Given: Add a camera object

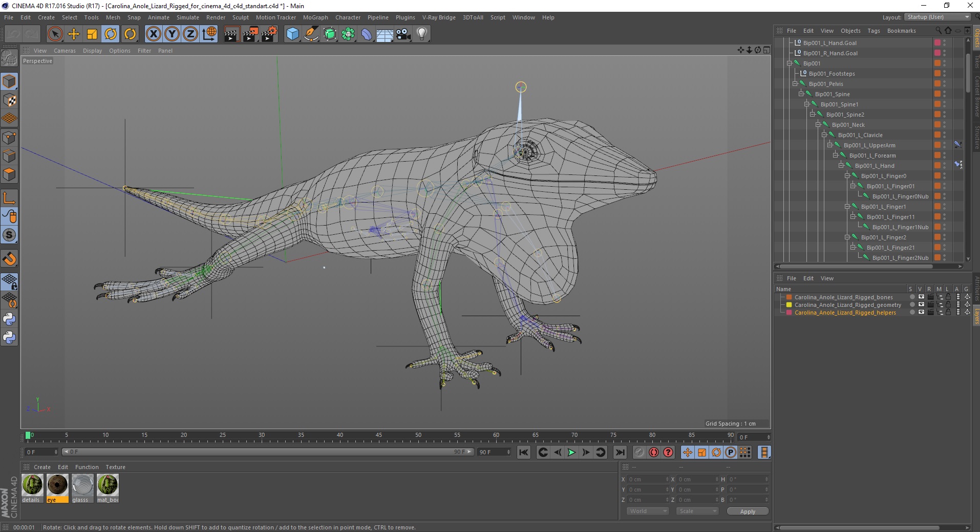Looking at the screenshot, I should tap(403, 34).
